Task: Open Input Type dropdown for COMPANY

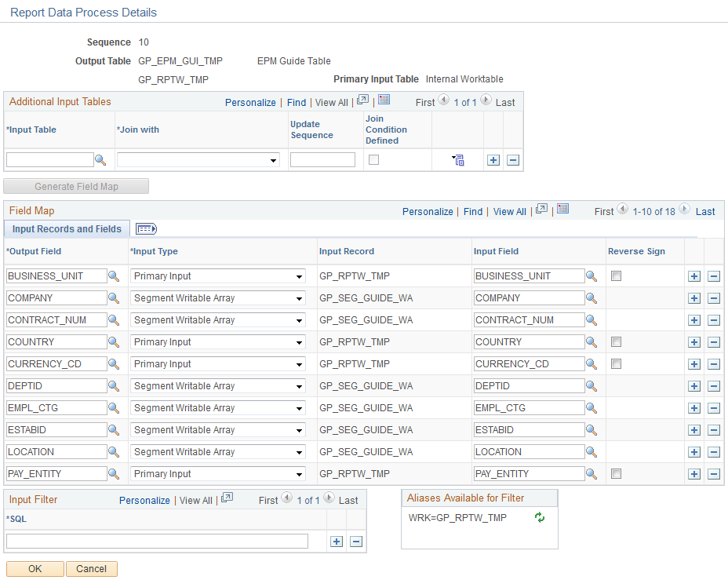Action: click(298, 297)
